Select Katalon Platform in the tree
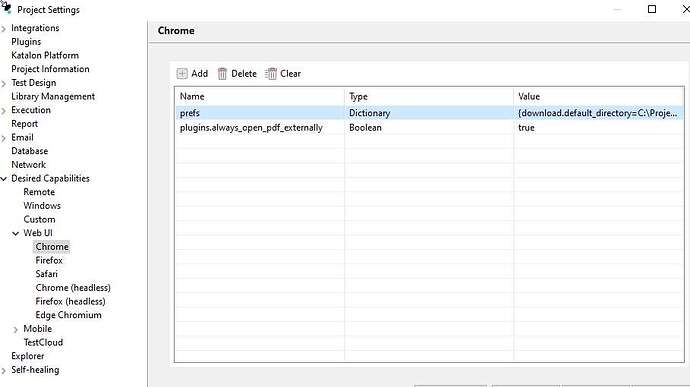The image size is (690, 387). (45, 55)
